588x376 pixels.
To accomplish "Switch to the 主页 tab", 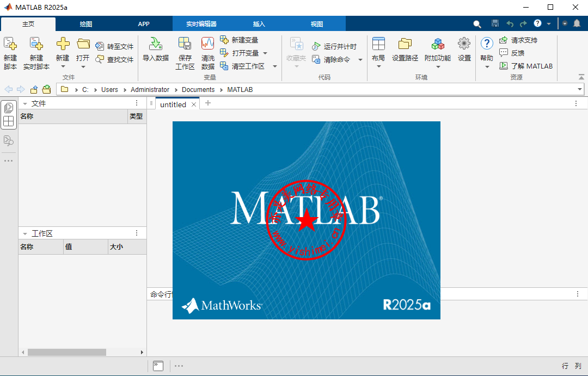I will tap(28, 24).
